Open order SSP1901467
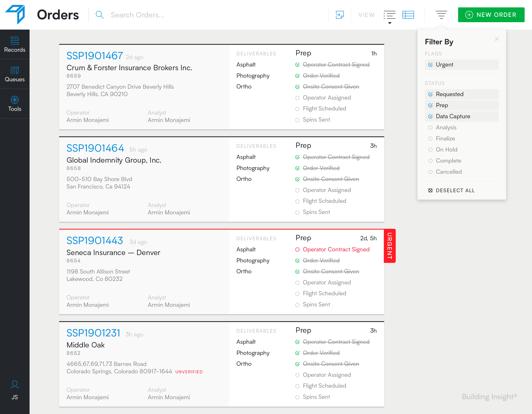Viewport: 532px width, 414px height. coord(94,56)
